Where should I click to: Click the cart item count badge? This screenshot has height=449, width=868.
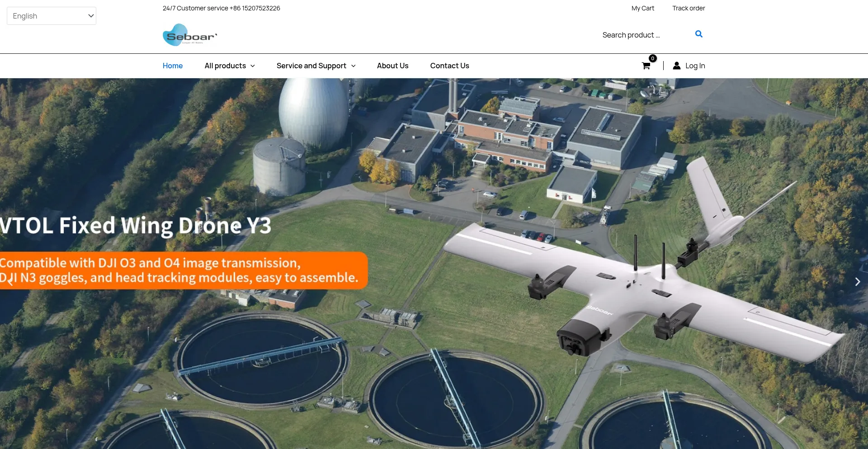[652, 58]
